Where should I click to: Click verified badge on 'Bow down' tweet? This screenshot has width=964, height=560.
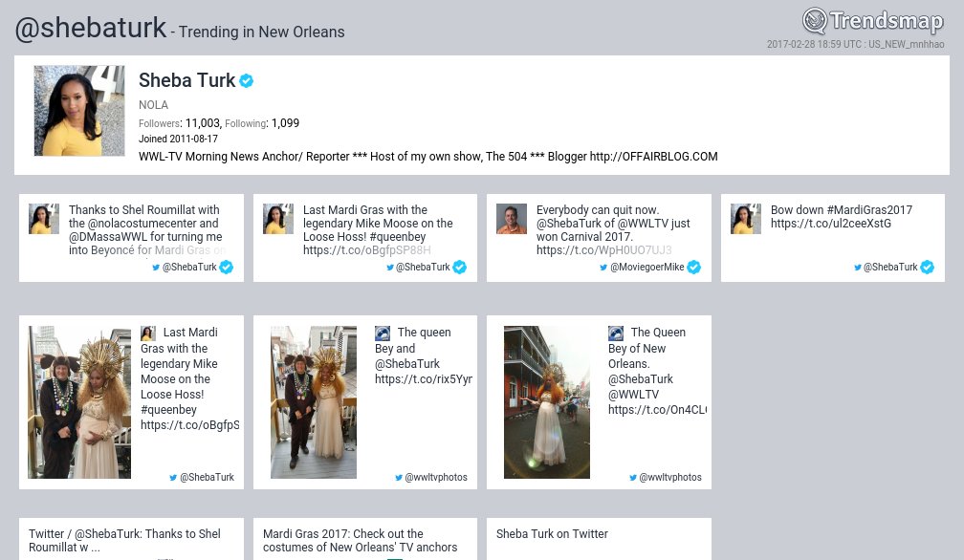(927, 268)
